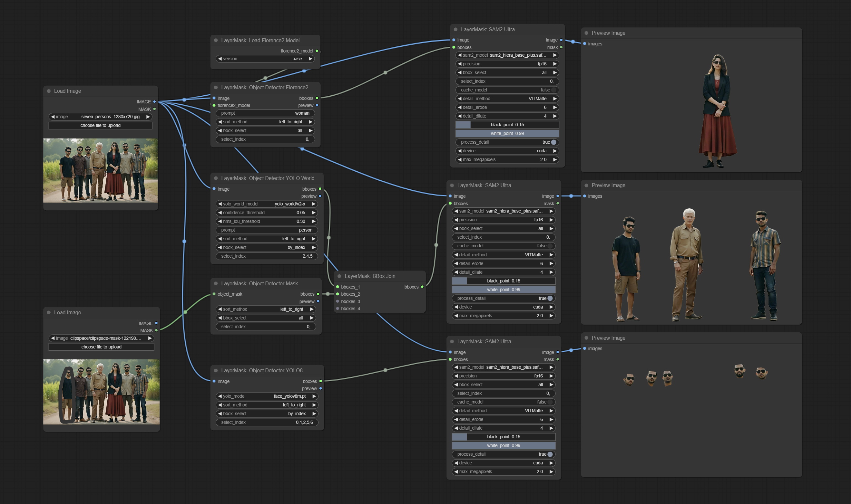Screen dimensions: 851x504
Task: Click the collapse dot on Object Detector Mask
Action: [x=216, y=284]
